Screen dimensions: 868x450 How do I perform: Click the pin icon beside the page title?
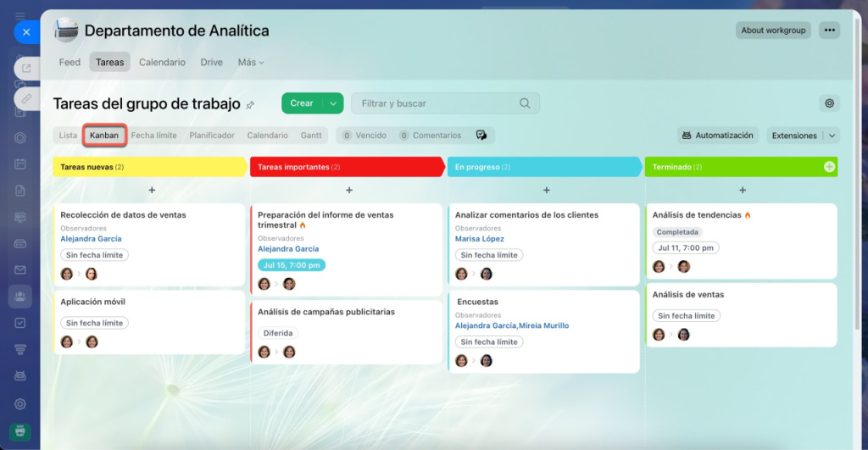pos(250,105)
